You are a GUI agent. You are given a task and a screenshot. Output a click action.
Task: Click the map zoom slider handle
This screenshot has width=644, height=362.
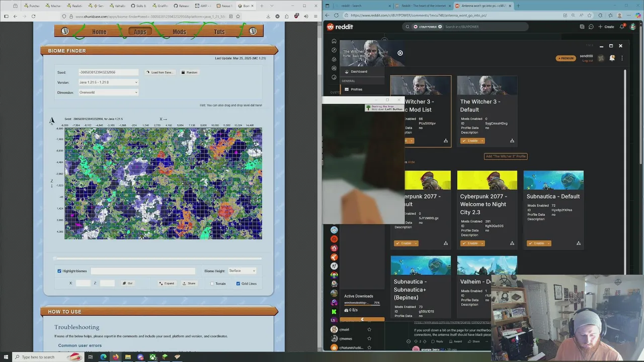click(55, 259)
